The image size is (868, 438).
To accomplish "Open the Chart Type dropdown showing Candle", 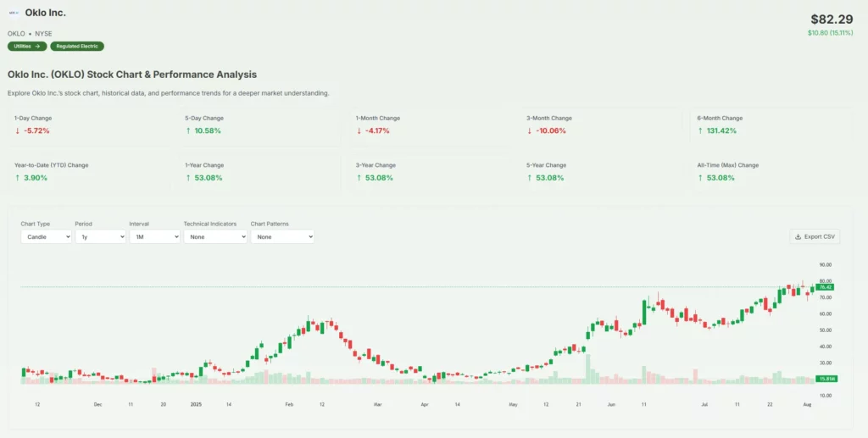I will (46, 237).
